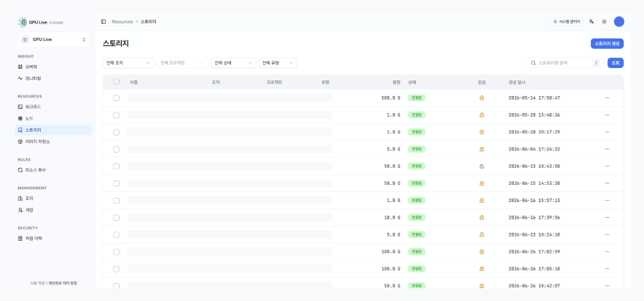Open more actions for row 2026-06-26 17:05:18
This screenshot has height=301, width=644.
pyautogui.click(x=607, y=269)
